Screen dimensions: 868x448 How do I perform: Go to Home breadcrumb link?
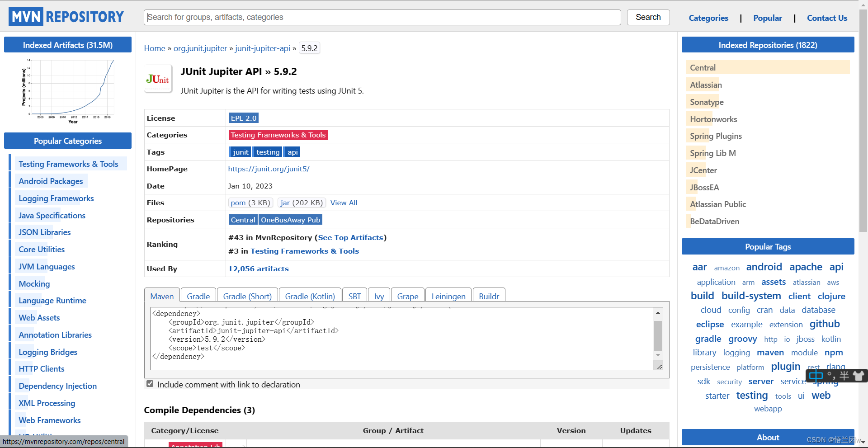pos(155,48)
